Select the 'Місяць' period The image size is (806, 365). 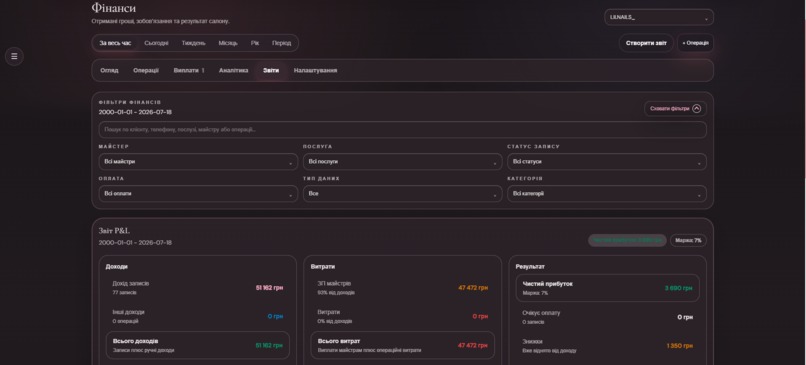[x=228, y=43]
